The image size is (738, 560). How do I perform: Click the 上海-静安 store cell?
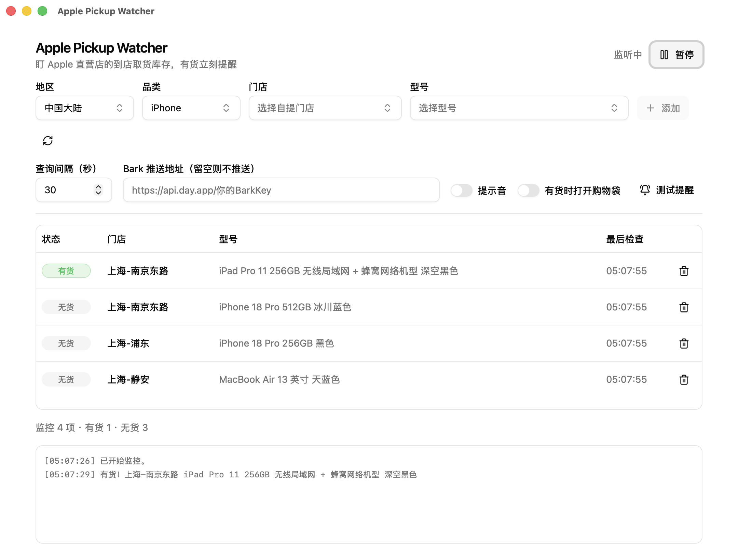(x=128, y=380)
